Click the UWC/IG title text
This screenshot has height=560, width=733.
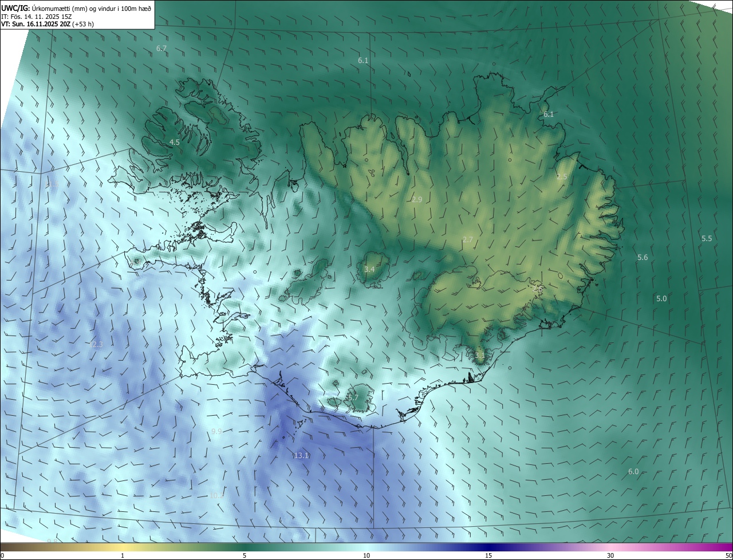(16, 8)
